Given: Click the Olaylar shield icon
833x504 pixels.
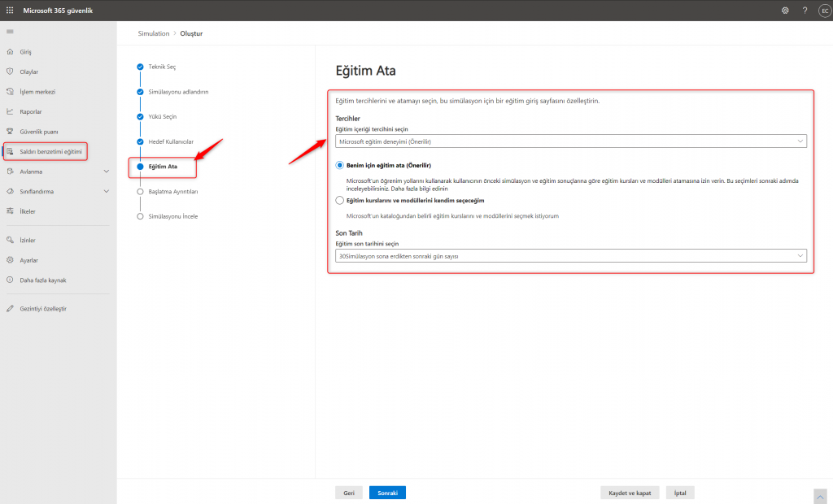Looking at the screenshot, I should coord(10,72).
